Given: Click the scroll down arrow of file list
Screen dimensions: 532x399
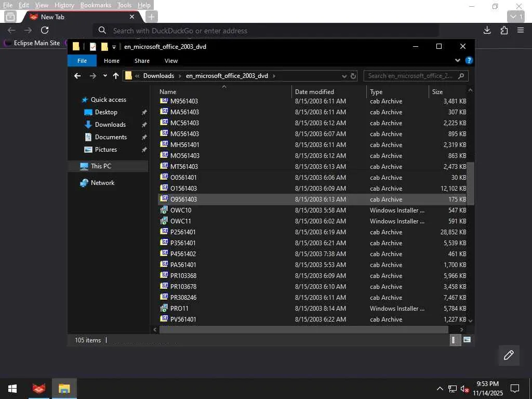Looking at the screenshot, I should (x=470, y=320).
